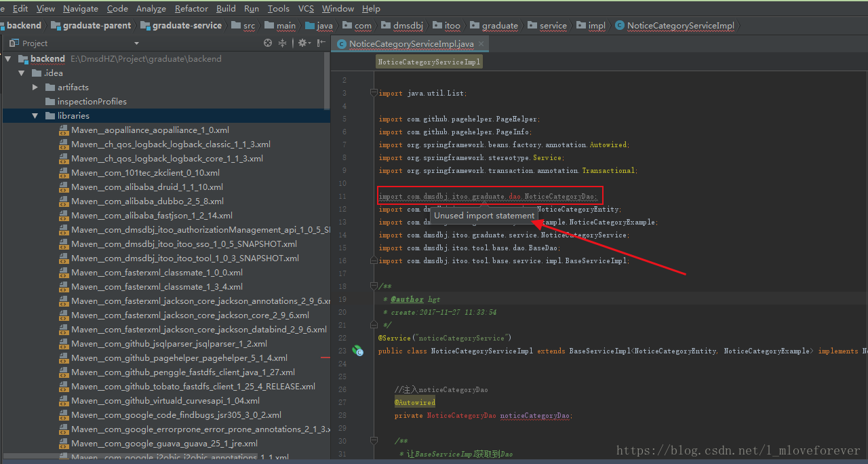
Task: Collapse the backend root folder
Action: click(x=8, y=59)
